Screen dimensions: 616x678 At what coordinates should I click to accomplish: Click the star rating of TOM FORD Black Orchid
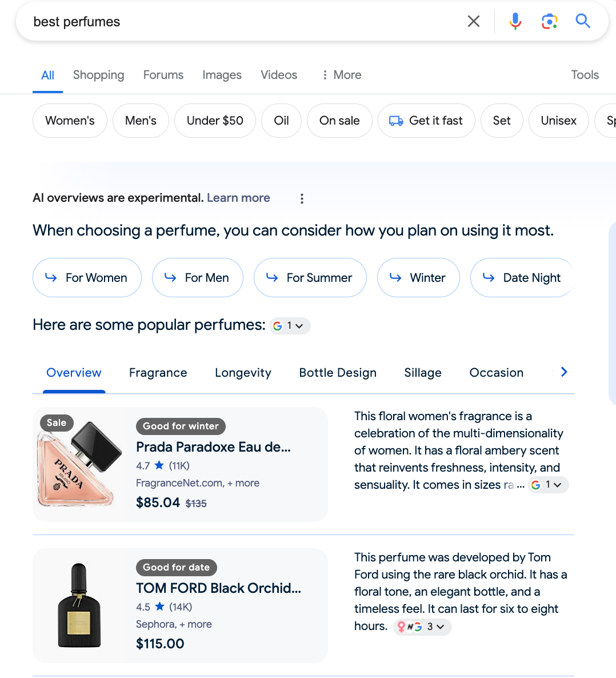click(x=159, y=607)
